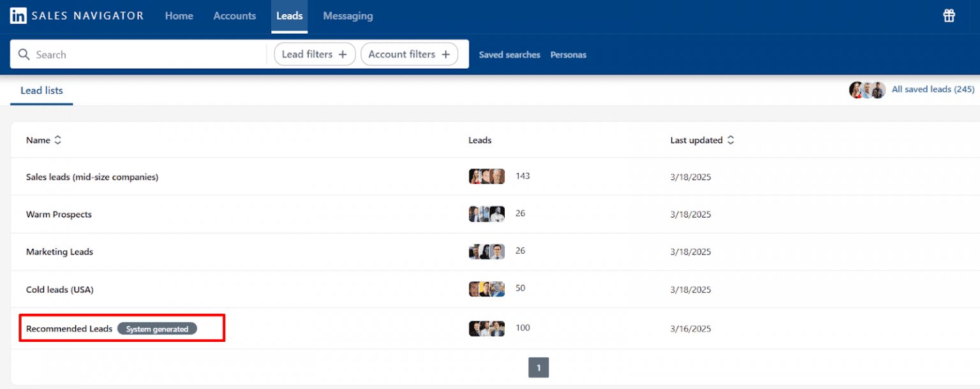Open the Accounts tab

(x=235, y=16)
